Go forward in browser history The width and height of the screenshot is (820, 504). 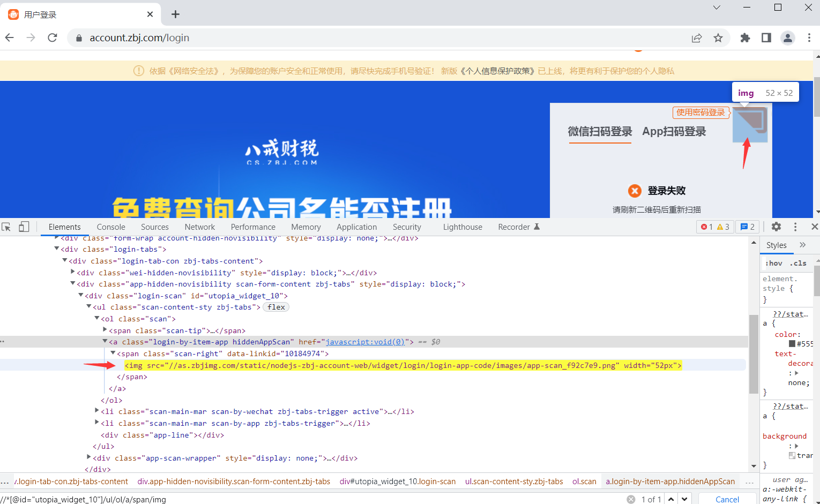coord(31,37)
